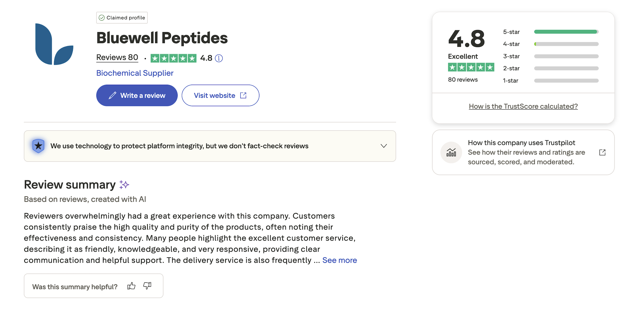Select the Biochemical Supplier category
644x310 pixels.
click(x=135, y=73)
